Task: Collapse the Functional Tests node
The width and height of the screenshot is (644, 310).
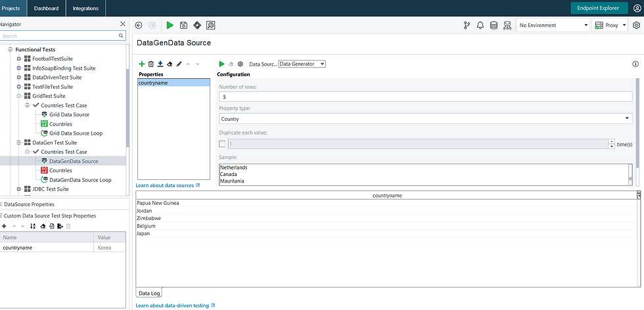Action: click(x=11, y=49)
